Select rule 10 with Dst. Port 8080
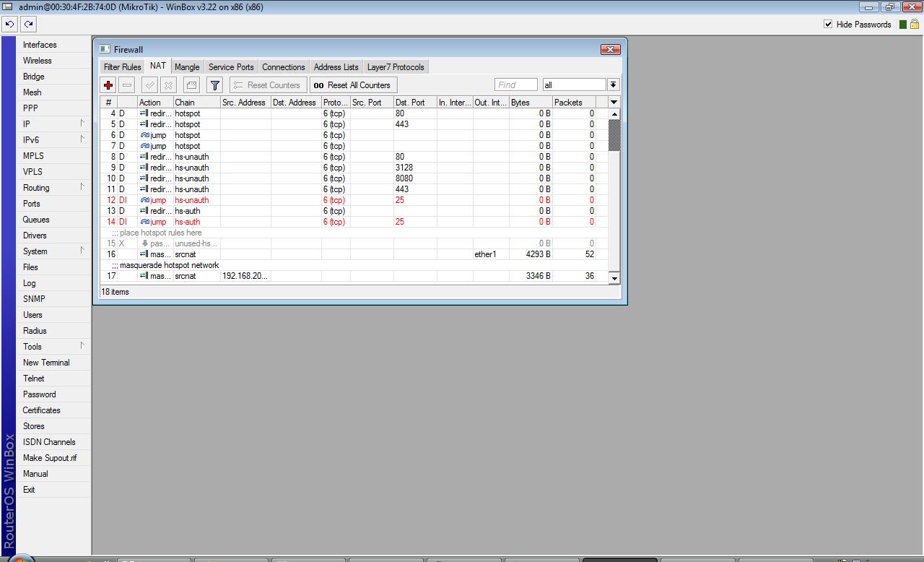 pyautogui.click(x=354, y=178)
